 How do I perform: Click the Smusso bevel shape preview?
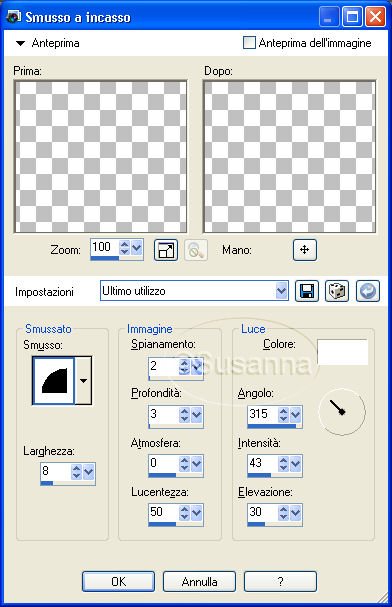54,381
